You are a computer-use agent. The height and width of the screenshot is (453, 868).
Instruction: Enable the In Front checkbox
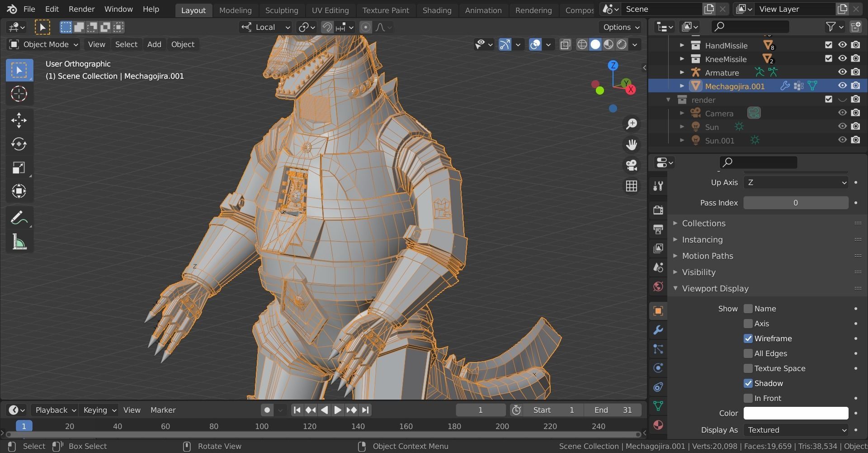748,398
